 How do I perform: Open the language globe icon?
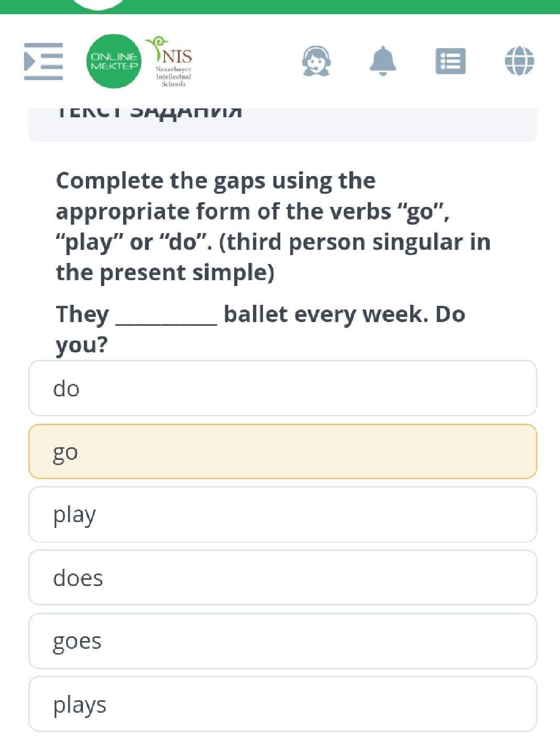[x=519, y=61]
